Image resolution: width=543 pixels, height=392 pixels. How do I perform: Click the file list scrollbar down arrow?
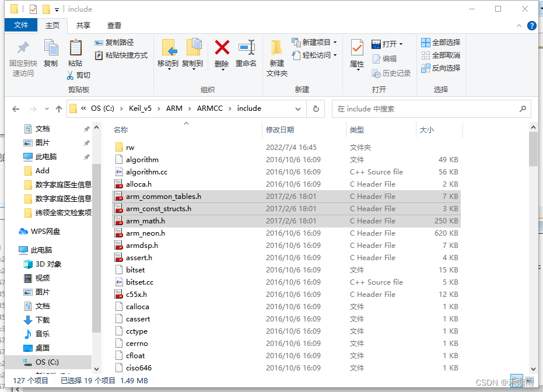pos(533,367)
